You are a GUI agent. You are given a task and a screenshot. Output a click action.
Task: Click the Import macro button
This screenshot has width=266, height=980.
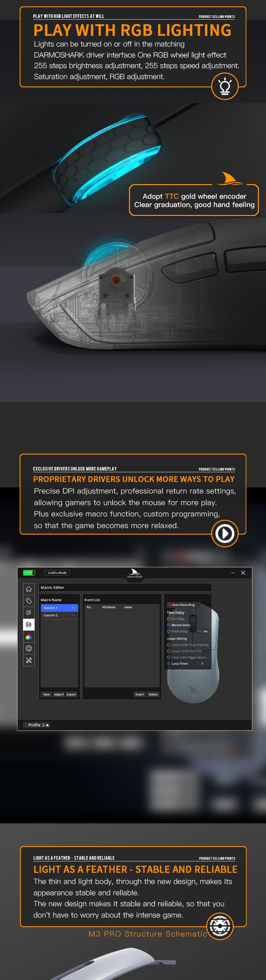(59, 694)
